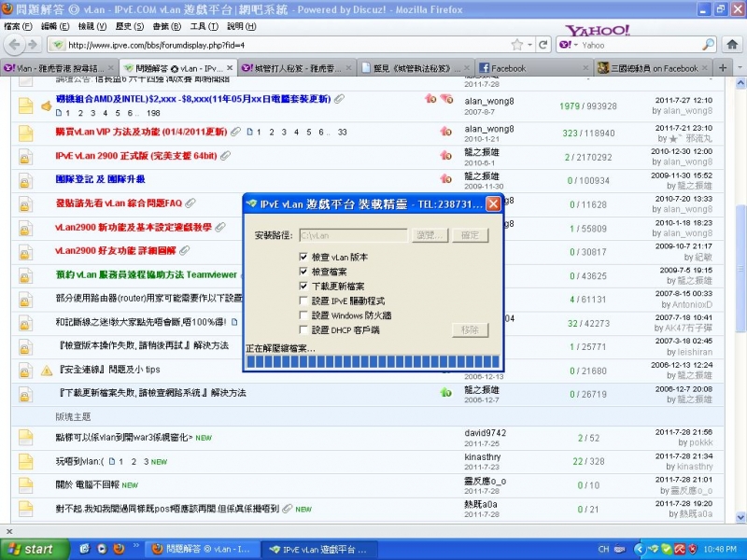
Task: Click the warning icon beside 安全連線 thread
Action: pos(46,371)
